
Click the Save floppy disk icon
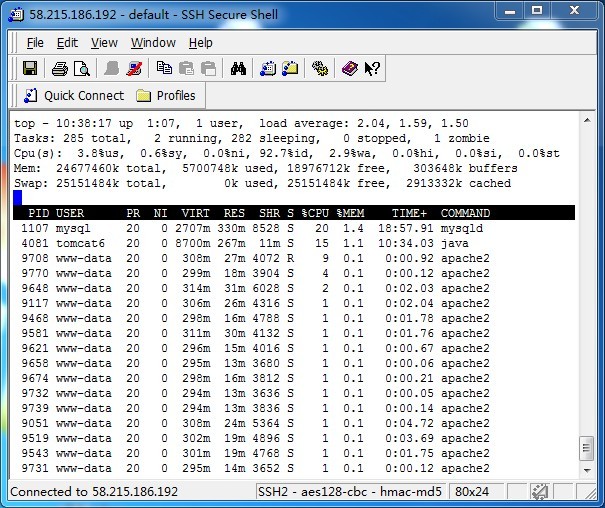[30, 69]
